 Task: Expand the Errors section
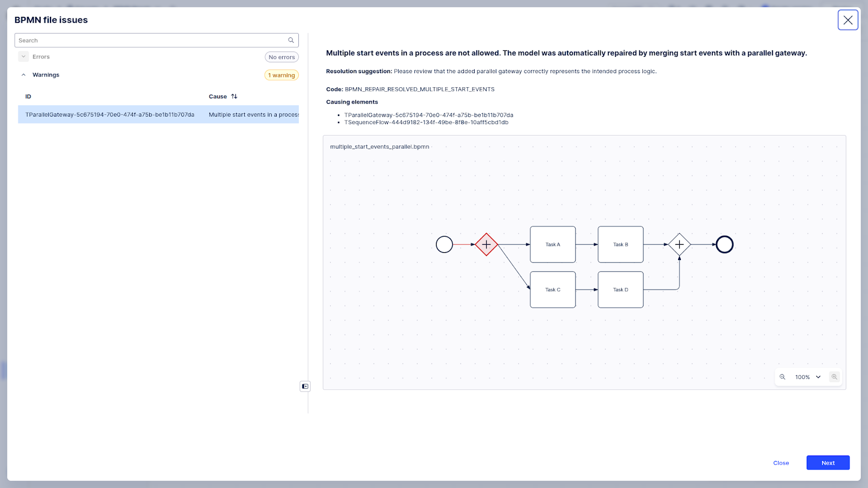23,56
